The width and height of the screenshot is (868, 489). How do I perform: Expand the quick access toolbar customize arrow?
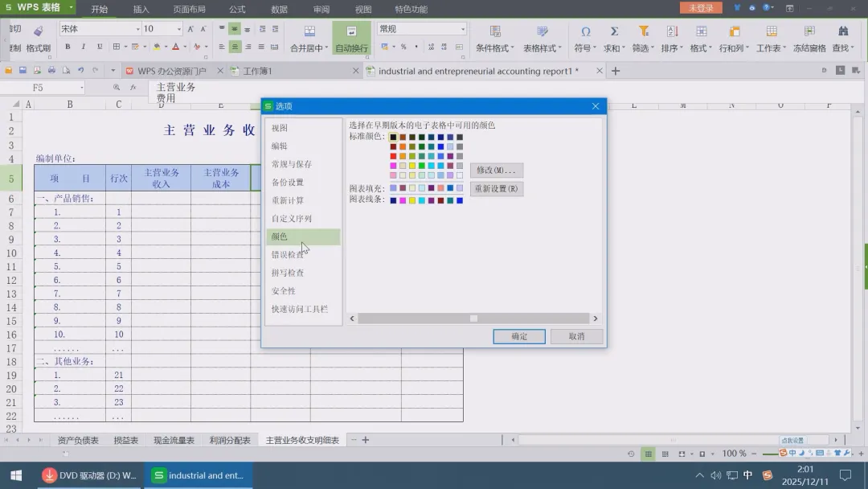(x=113, y=70)
